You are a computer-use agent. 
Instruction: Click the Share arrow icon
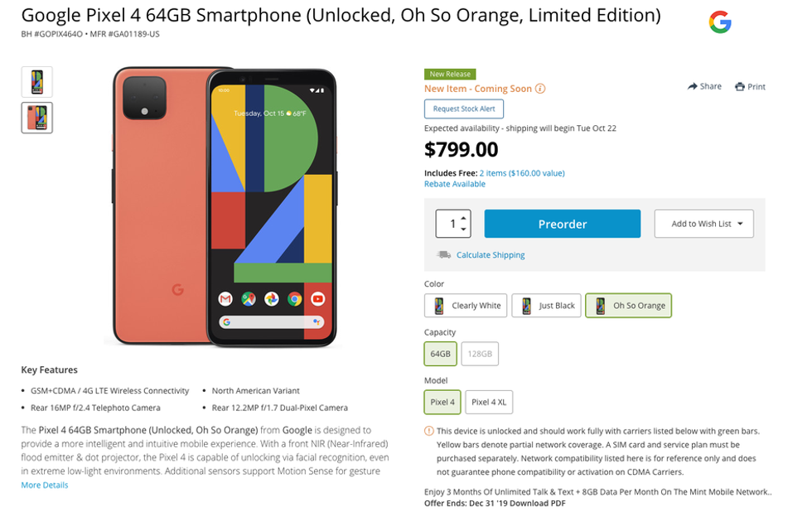coord(693,86)
